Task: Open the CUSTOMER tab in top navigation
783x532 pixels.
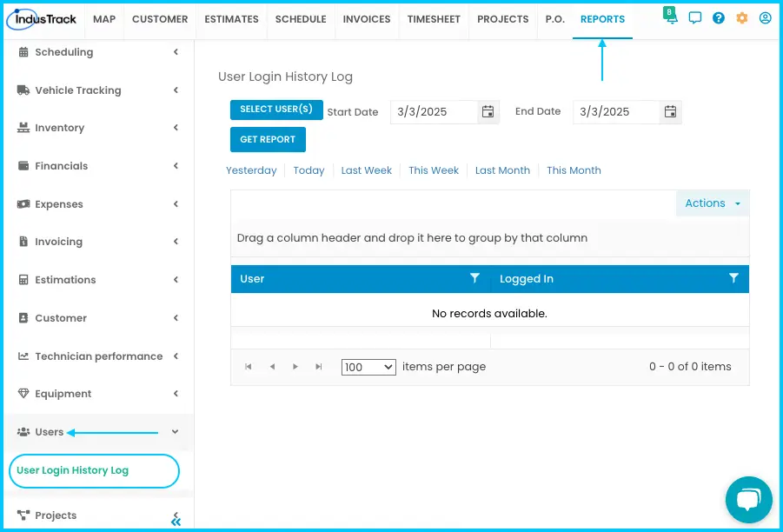Action: click(160, 19)
